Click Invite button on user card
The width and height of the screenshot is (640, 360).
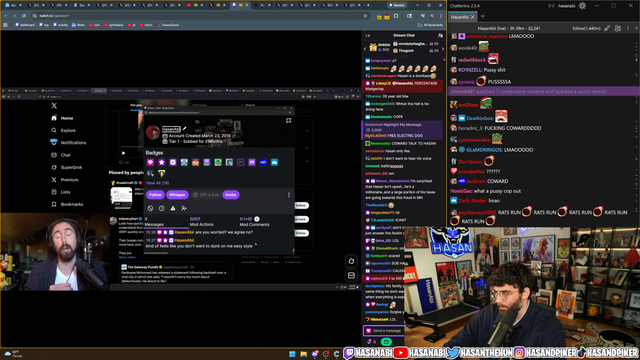(x=231, y=195)
